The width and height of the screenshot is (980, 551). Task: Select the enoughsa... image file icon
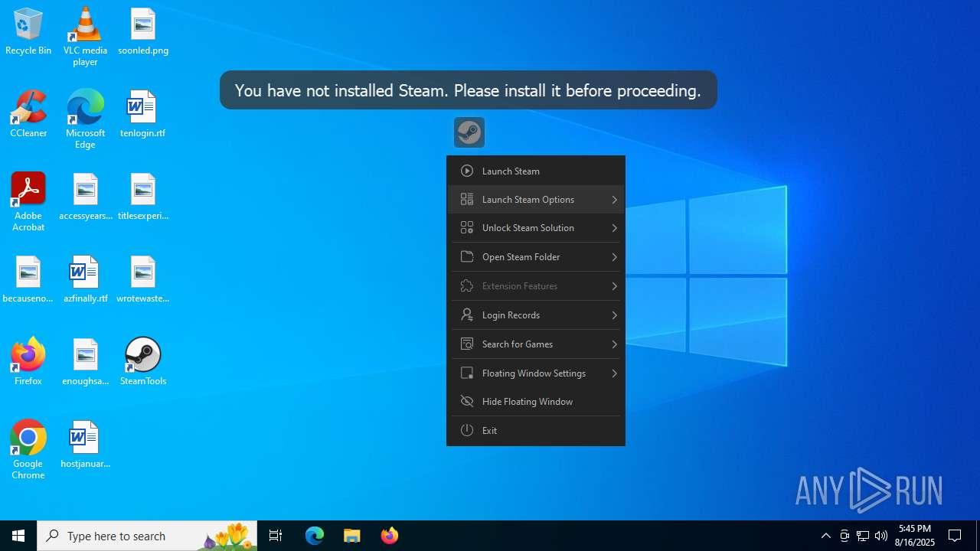(x=85, y=362)
